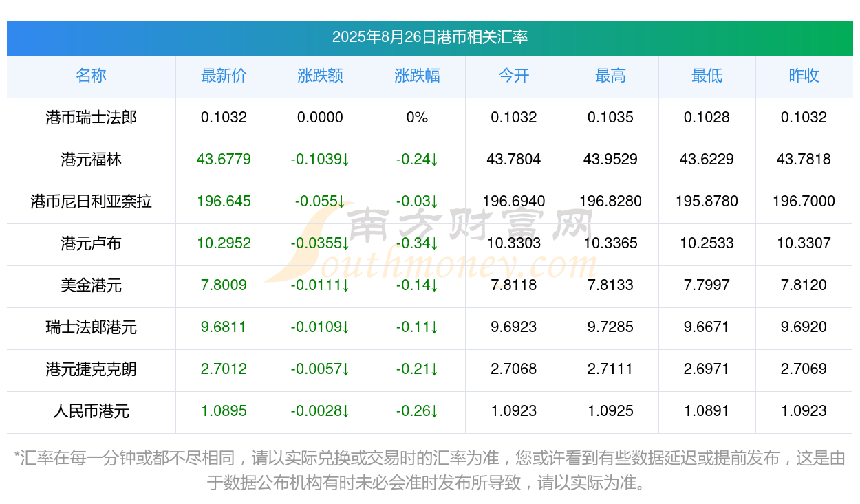Viewport: 860px width, 504px height.
Task: Click latest price 196.645 for 港币尼日利亚奈拉
Action: [x=224, y=201]
